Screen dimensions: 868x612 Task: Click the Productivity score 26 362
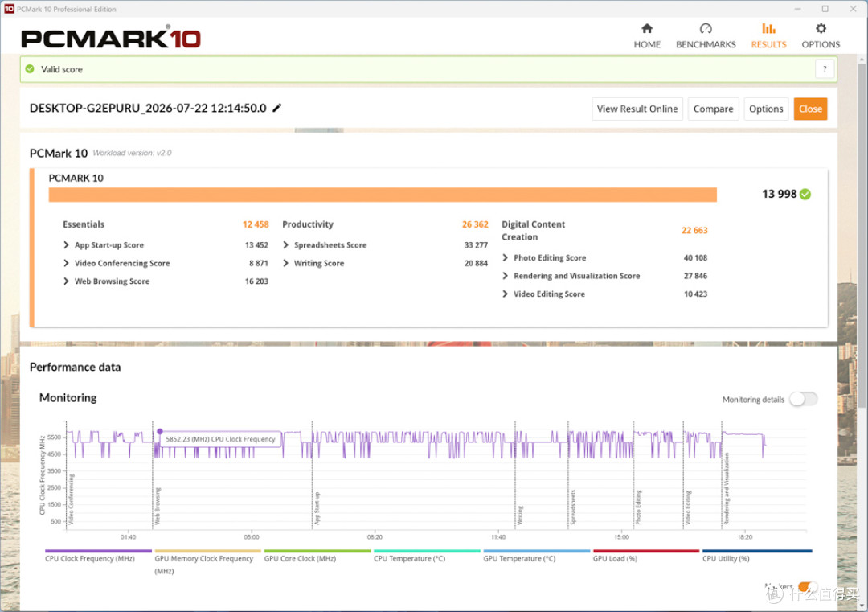(x=475, y=224)
